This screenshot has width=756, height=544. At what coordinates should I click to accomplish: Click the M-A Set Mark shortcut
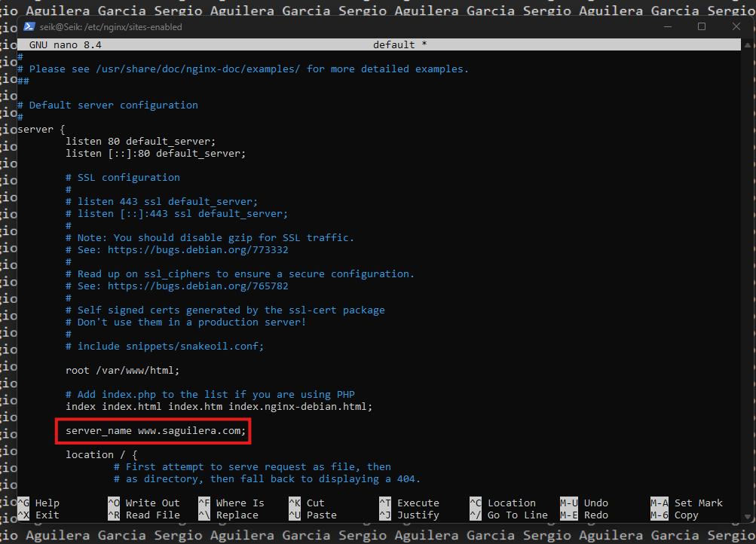click(x=686, y=503)
